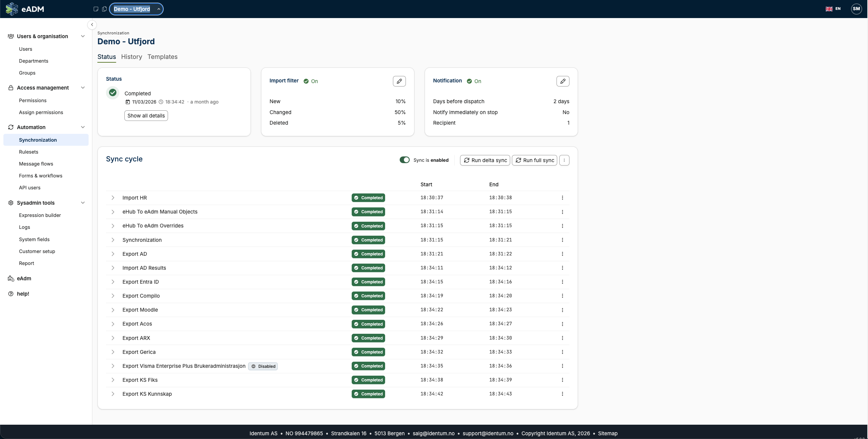The height and width of the screenshot is (439, 868).
Task: Click Show all details
Action: click(x=146, y=115)
